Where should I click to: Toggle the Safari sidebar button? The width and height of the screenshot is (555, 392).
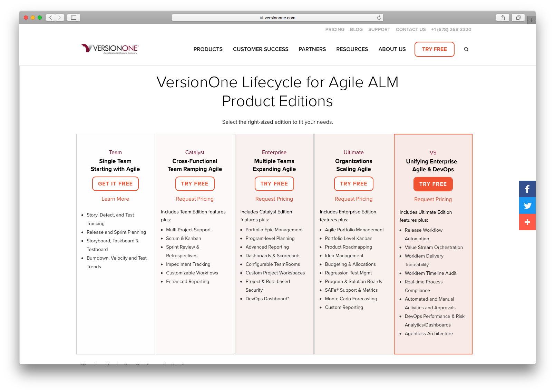pyautogui.click(x=74, y=18)
